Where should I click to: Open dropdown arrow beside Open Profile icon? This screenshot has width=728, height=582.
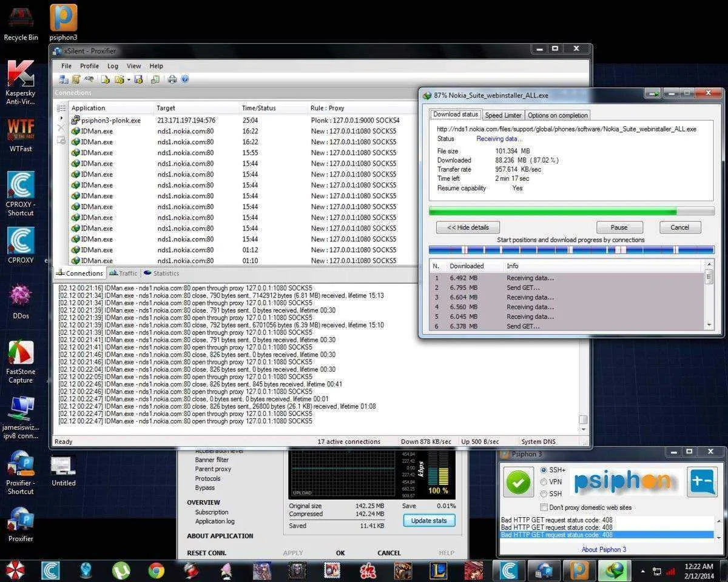pyautogui.click(x=129, y=79)
